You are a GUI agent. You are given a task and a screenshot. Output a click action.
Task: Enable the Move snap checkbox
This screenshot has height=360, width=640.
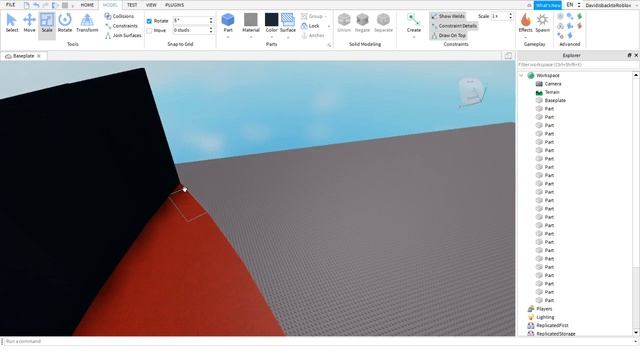click(149, 31)
